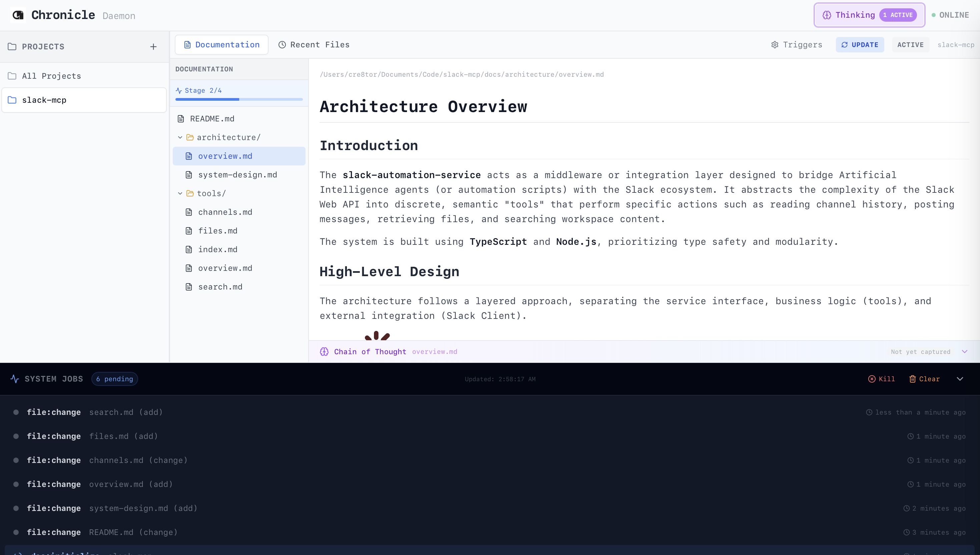
Task: Toggle the ACTIVE status badge
Action: click(x=910, y=45)
